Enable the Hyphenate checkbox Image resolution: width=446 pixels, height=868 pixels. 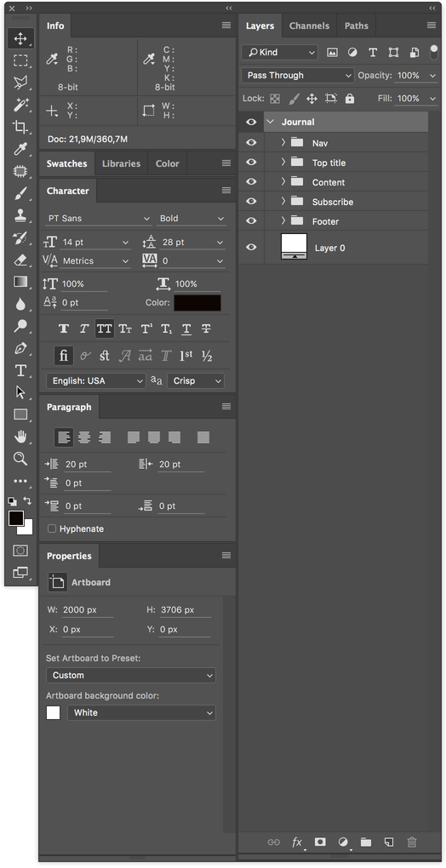52,528
